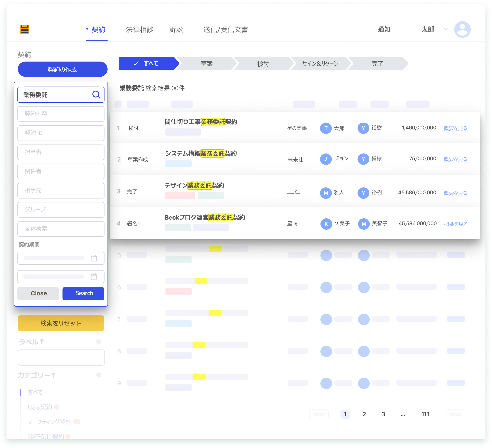Click avatar K for 久美子
492x448 pixels.
click(326, 224)
